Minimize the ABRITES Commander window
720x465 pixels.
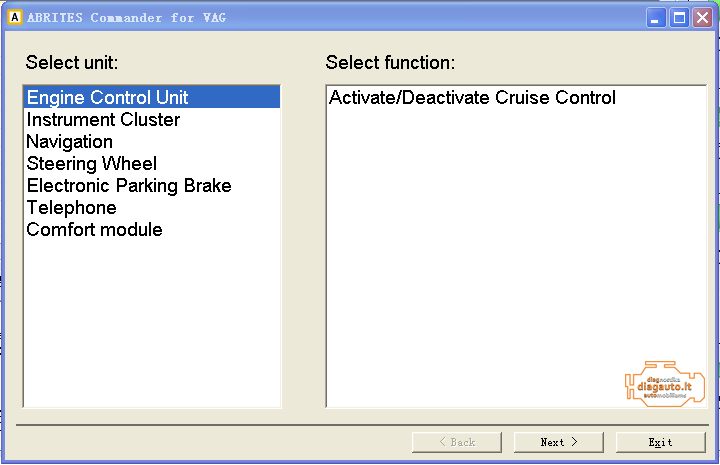(x=656, y=17)
